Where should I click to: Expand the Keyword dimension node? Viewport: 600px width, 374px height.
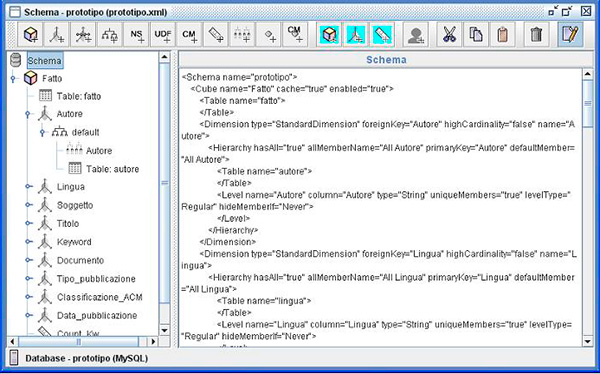pyautogui.click(x=29, y=242)
